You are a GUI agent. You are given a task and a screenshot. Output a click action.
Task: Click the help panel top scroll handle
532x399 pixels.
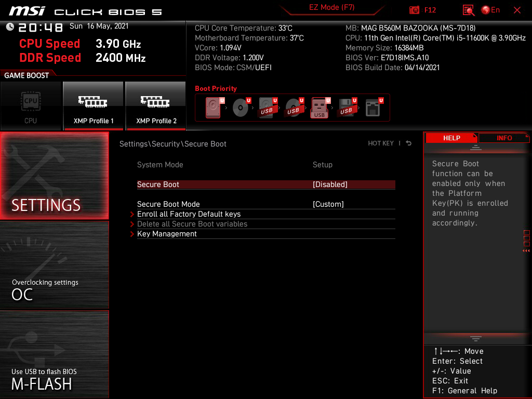coord(476,147)
